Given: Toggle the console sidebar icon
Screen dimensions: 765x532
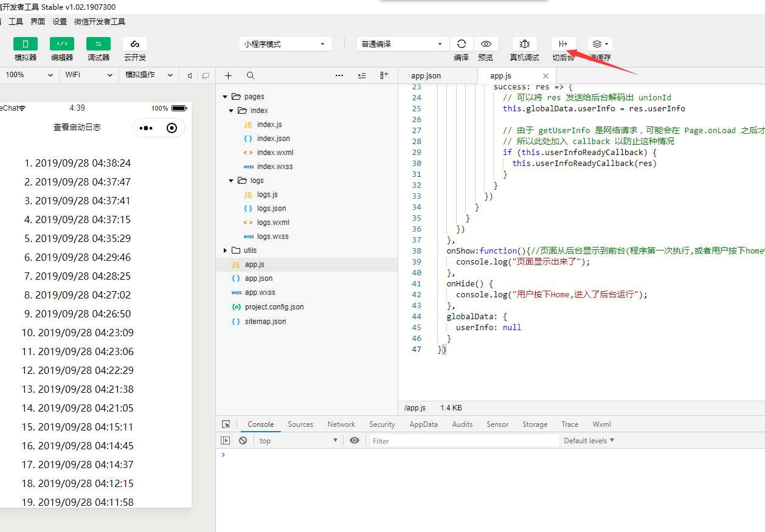Looking at the screenshot, I should click(226, 441).
